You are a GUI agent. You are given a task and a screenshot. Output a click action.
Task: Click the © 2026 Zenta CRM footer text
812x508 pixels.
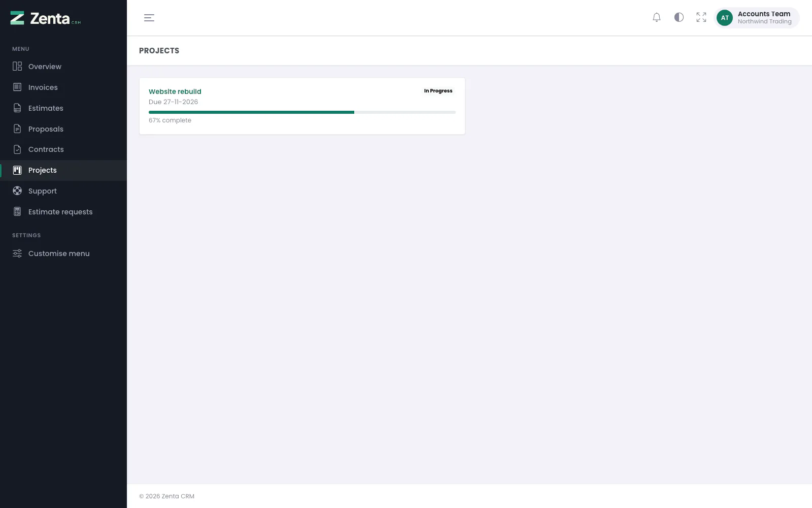coord(167,496)
